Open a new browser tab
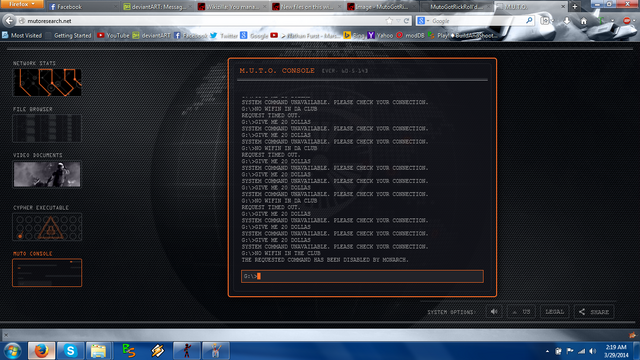 pos(575,7)
